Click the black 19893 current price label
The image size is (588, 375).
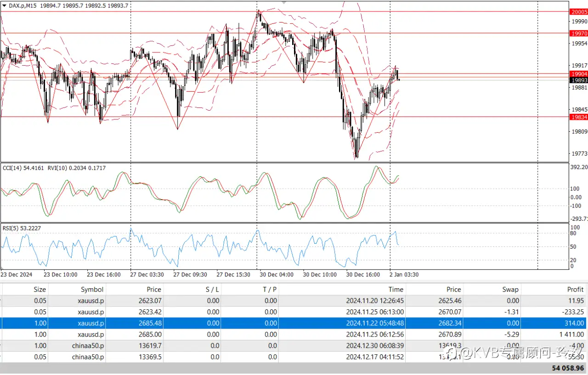point(578,80)
